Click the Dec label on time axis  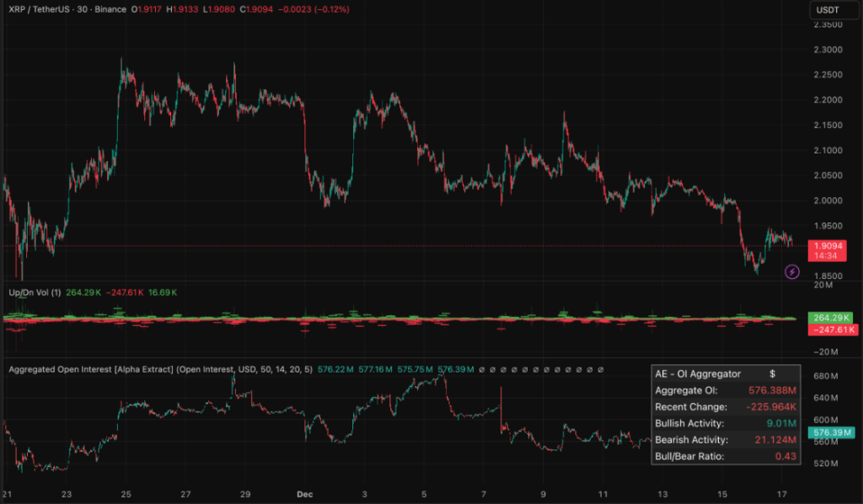[x=304, y=494]
